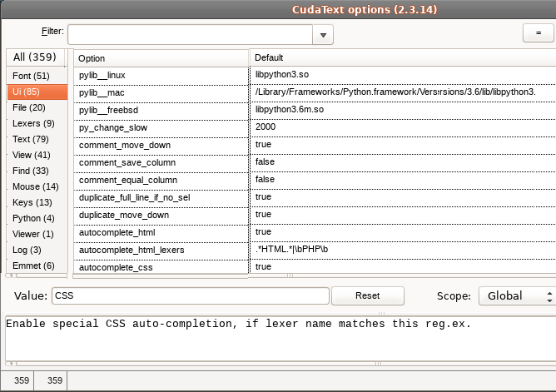
Task: Select the autocomplete_html_lexers option
Action: click(x=161, y=251)
